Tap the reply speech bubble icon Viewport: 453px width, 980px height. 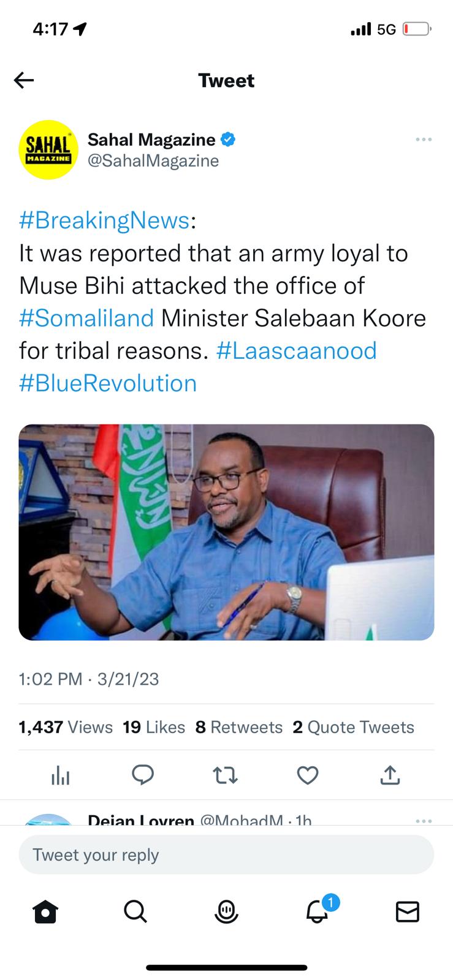pos(143,775)
